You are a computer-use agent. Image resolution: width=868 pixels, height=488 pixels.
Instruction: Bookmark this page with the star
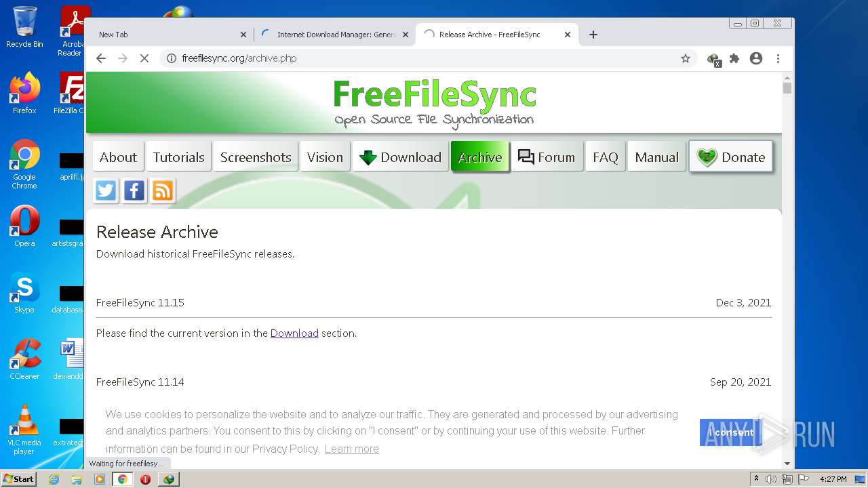pos(686,58)
